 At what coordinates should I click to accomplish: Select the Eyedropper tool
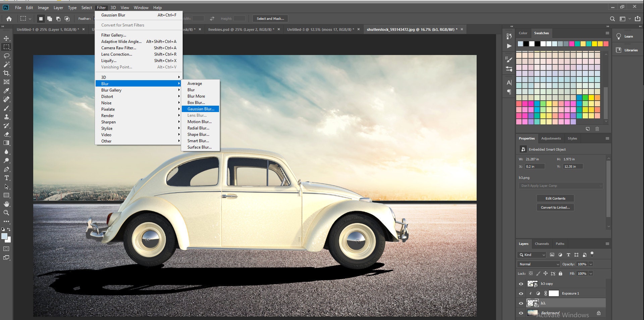[x=6, y=91]
